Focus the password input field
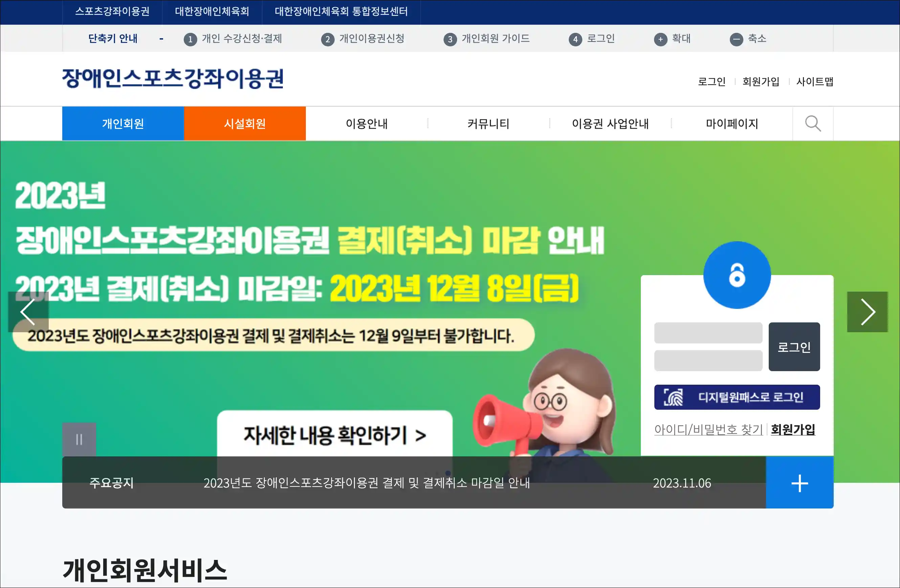 click(708, 360)
